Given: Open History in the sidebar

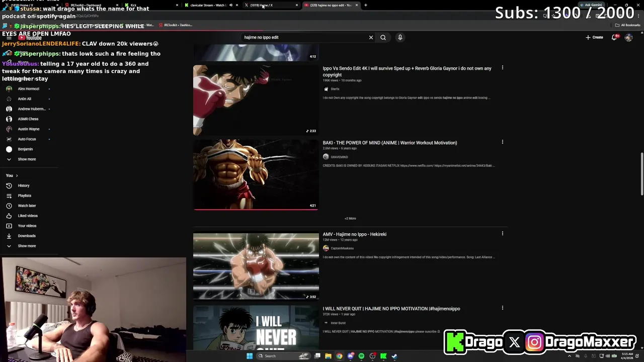Looking at the screenshot, I should click(x=24, y=186).
